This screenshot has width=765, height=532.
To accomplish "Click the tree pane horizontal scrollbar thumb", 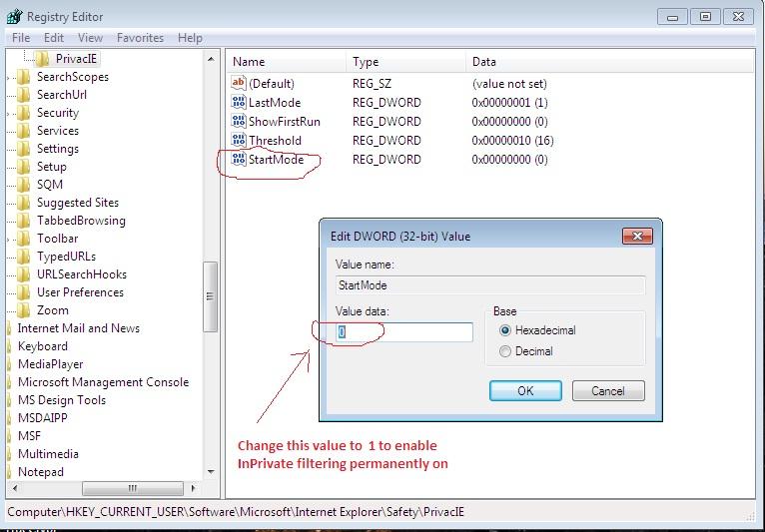I will click(133, 488).
